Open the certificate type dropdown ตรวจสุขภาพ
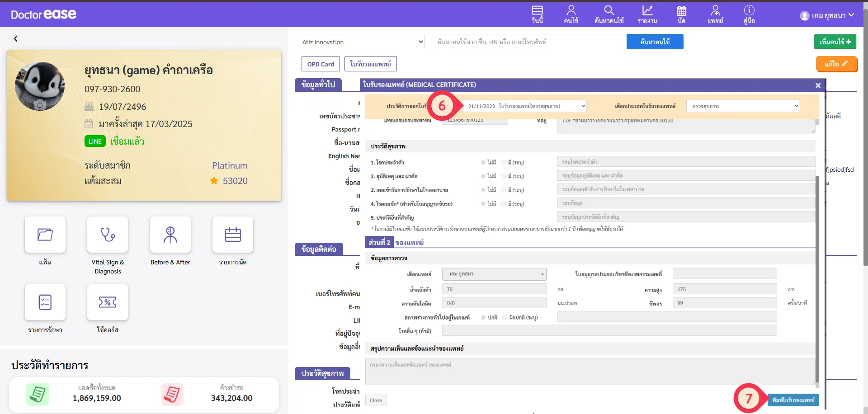The image size is (868, 414). point(743,106)
